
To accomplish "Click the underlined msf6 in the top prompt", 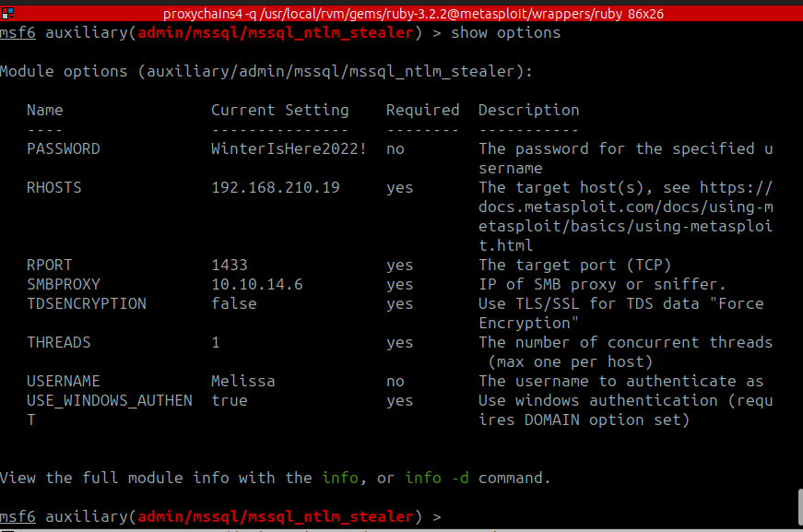I will pyautogui.click(x=18, y=33).
